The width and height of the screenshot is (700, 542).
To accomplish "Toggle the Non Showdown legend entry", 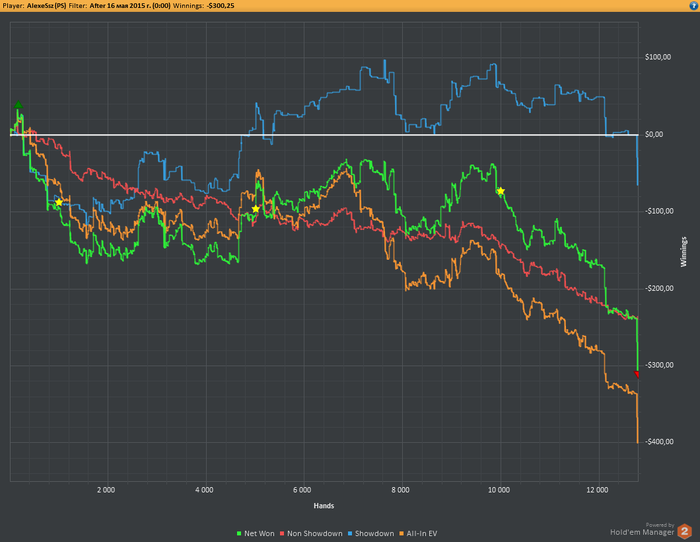I will click(x=311, y=534).
